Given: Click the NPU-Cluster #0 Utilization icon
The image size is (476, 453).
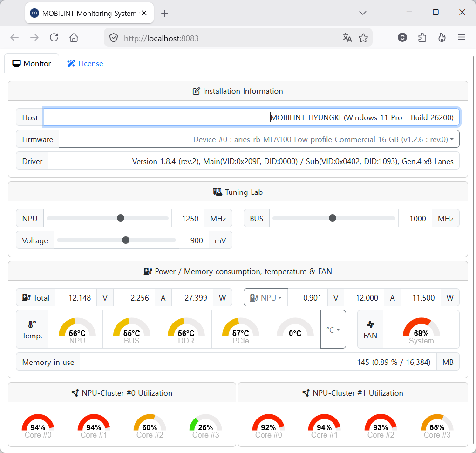Looking at the screenshot, I should (75, 393).
